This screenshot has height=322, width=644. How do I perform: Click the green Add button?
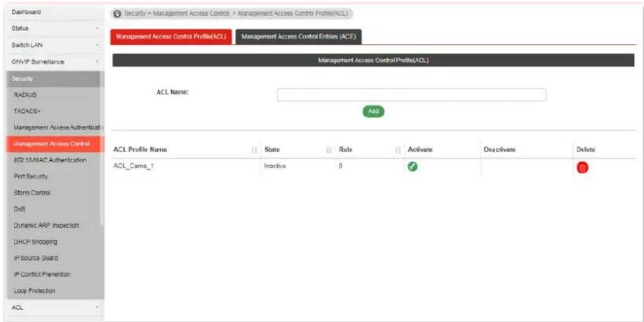tap(373, 112)
